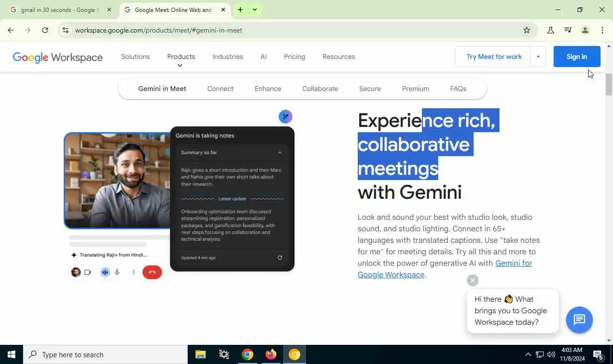Screen dimensions: 613x364
Task: Open File Explorer from taskbar
Action: (201, 354)
